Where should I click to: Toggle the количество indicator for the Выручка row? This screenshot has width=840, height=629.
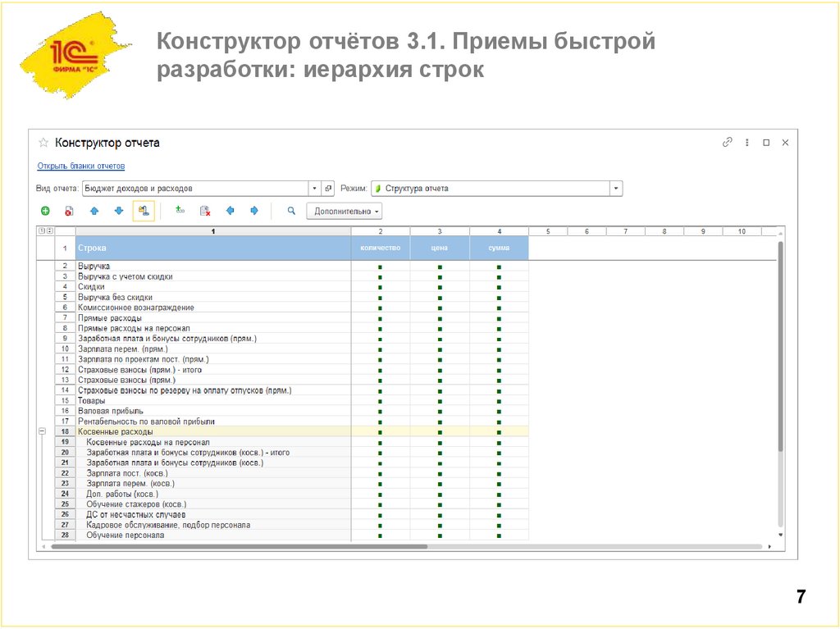click(x=380, y=267)
